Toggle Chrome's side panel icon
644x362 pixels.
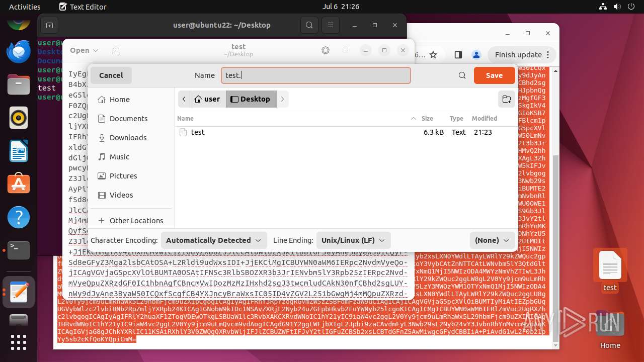(458, 55)
